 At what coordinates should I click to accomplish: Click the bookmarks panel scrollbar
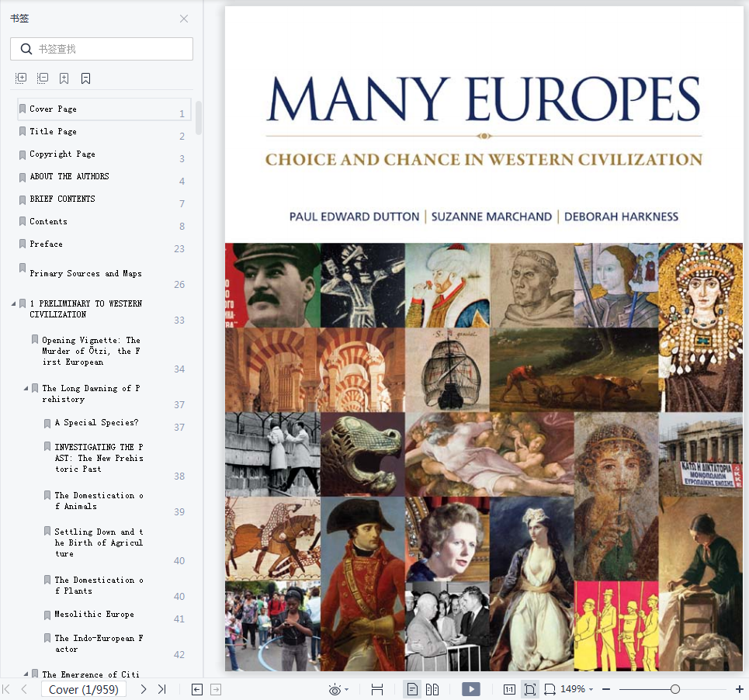[199, 118]
